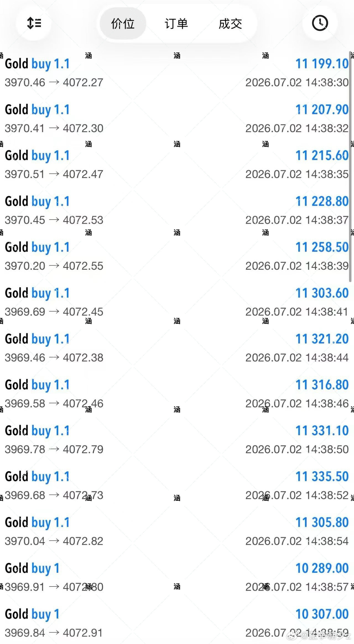
Task: Open the trade with profit 11 331.10
Action: click(177, 440)
